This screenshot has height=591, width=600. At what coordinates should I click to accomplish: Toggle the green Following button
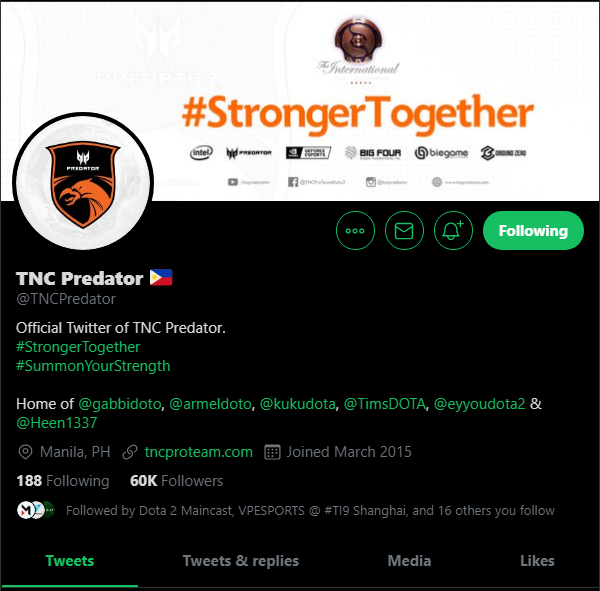tap(533, 230)
